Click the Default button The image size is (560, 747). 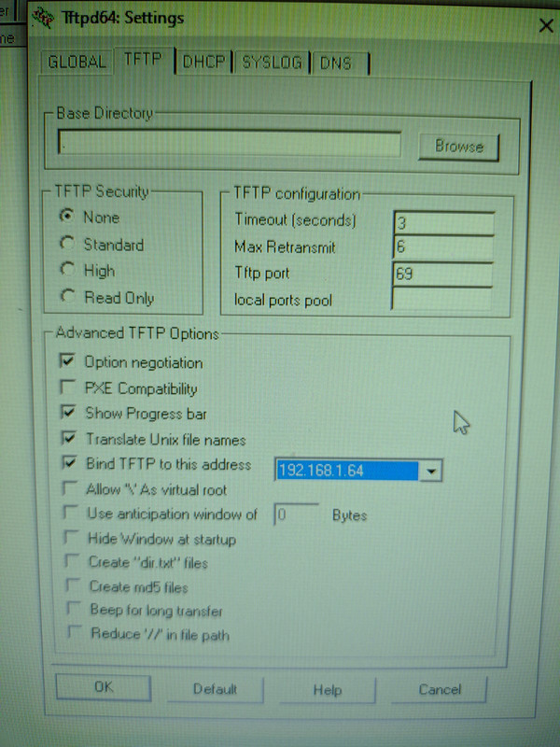215,689
